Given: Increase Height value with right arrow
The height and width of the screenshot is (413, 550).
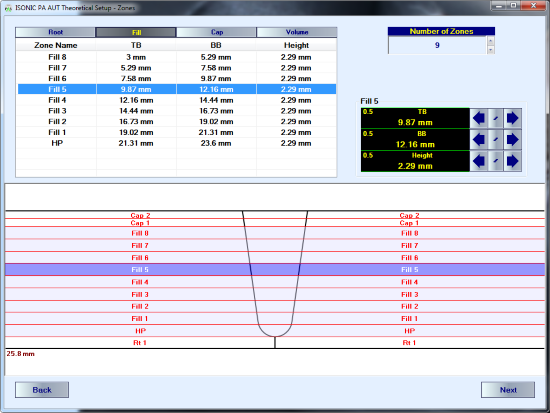Looking at the screenshot, I should pos(512,161).
